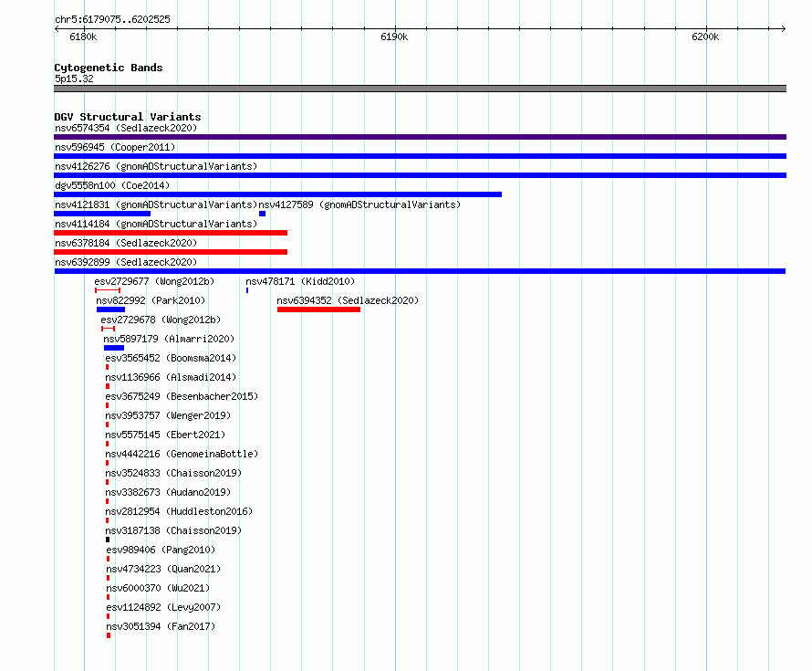
Task: Click the red nsv6394352 variant bar
Action: click(x=318, y=309)
